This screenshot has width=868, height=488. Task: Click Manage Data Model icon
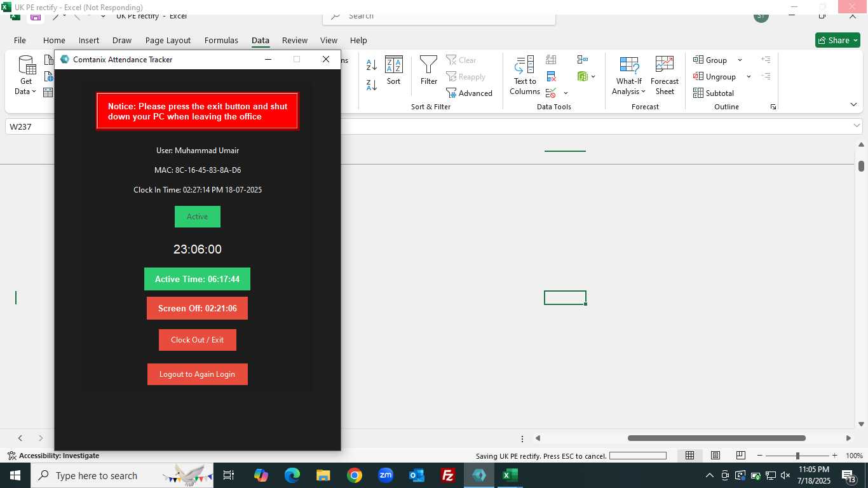click(x=583, y=76)
